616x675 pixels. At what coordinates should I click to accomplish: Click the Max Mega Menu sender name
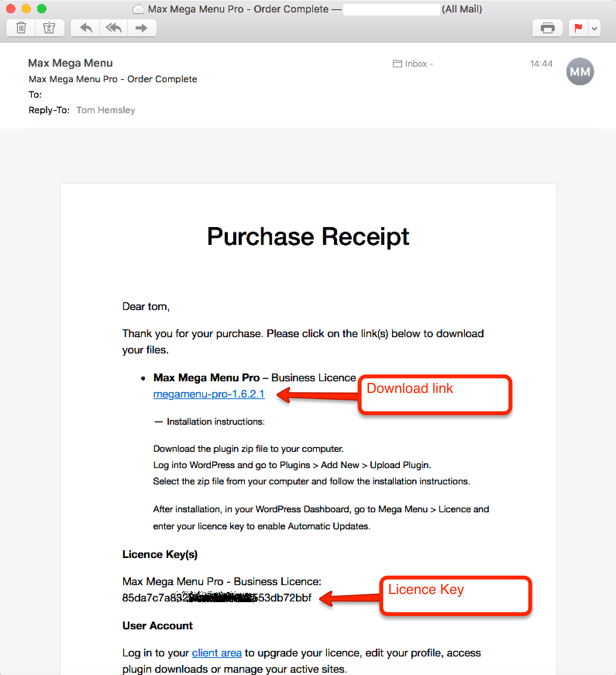click(71, 63)
